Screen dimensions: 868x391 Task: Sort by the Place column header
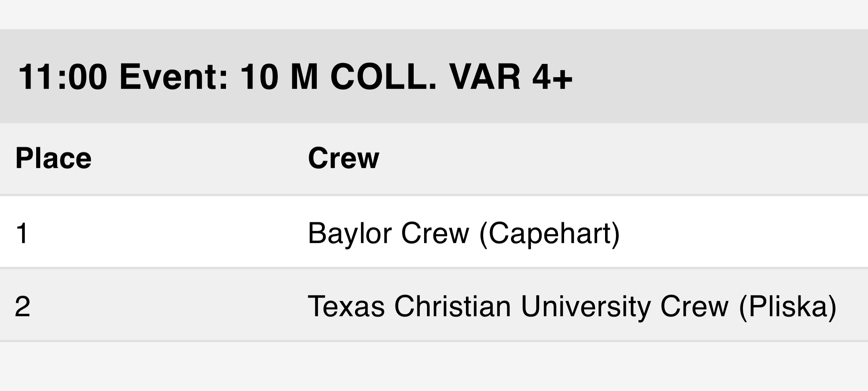(x=53, y=158)
